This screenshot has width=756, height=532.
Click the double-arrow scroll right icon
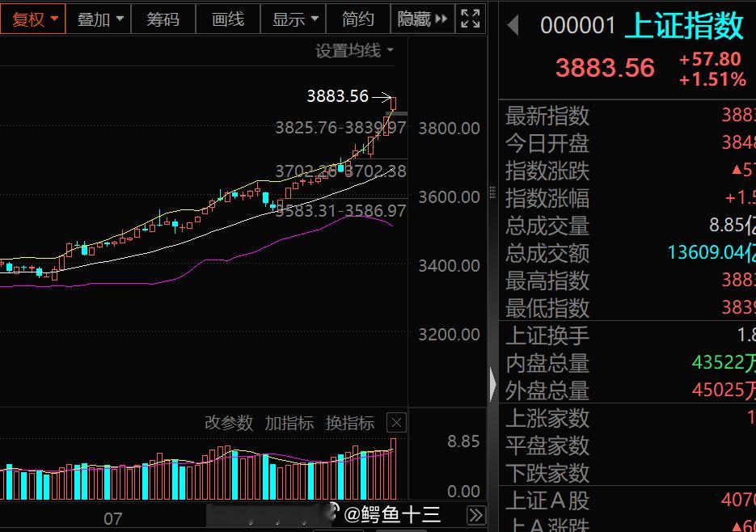point(476,515)
